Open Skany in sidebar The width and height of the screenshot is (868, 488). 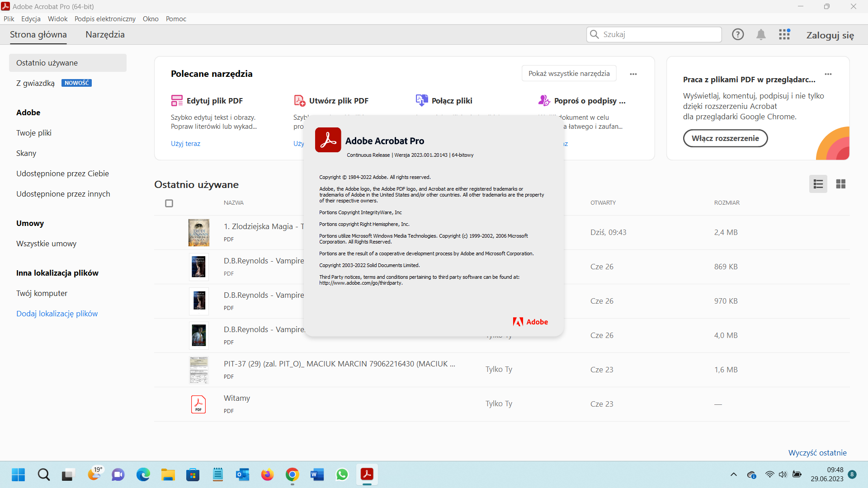26,153
